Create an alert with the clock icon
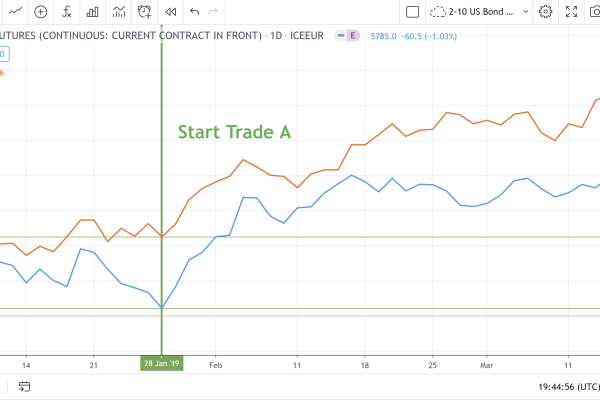This screenshot has height=400, width=600. pyautogui.click(x=144, y=12)
